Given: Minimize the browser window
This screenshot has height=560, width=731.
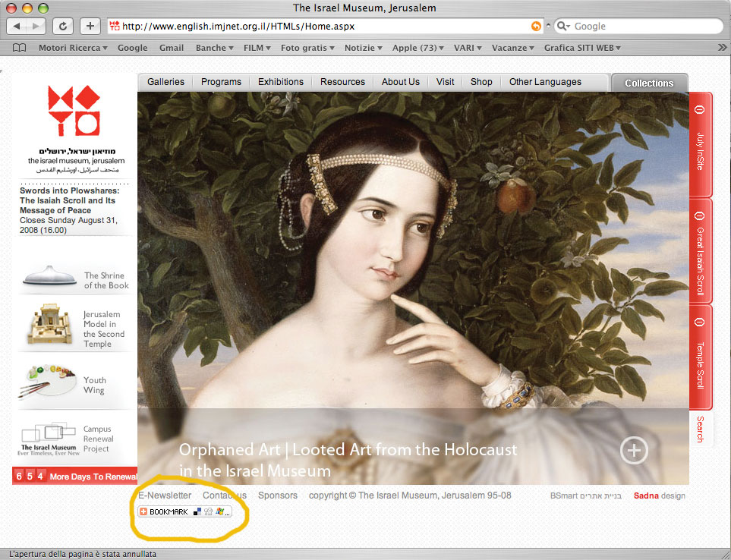Looking at the screenshot, I should [x=27, y=8].
